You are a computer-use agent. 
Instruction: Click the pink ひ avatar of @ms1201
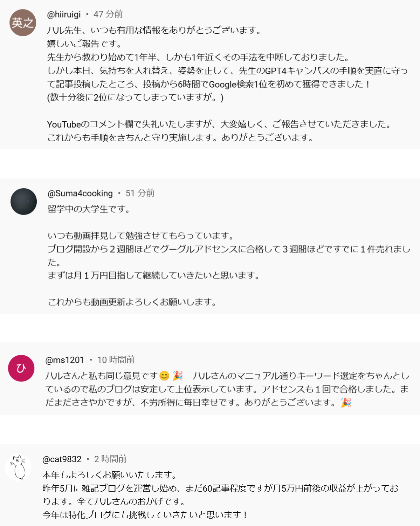point(21,368)
